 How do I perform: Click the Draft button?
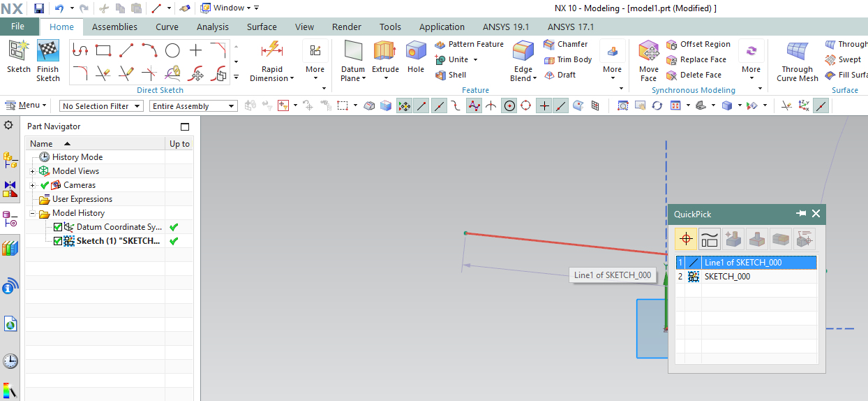pos(560,75)
